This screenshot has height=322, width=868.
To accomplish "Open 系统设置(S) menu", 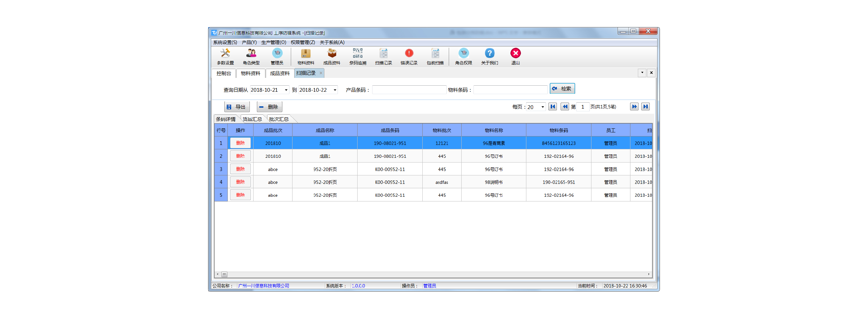I will [x=225, y=42].
